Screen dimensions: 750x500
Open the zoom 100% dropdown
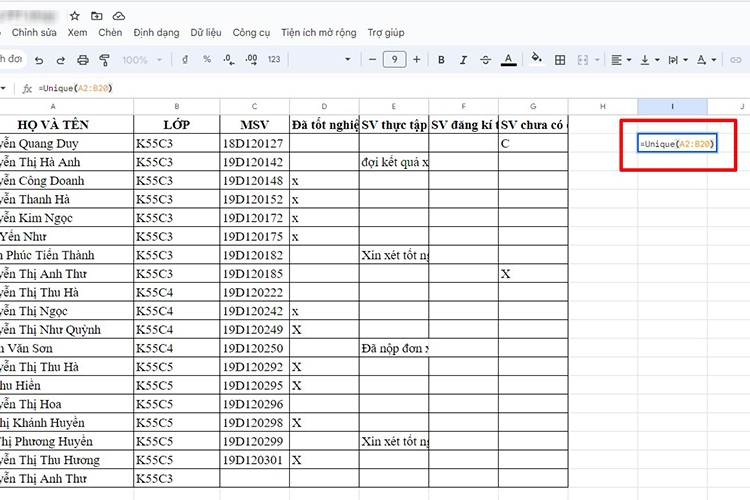142,60
